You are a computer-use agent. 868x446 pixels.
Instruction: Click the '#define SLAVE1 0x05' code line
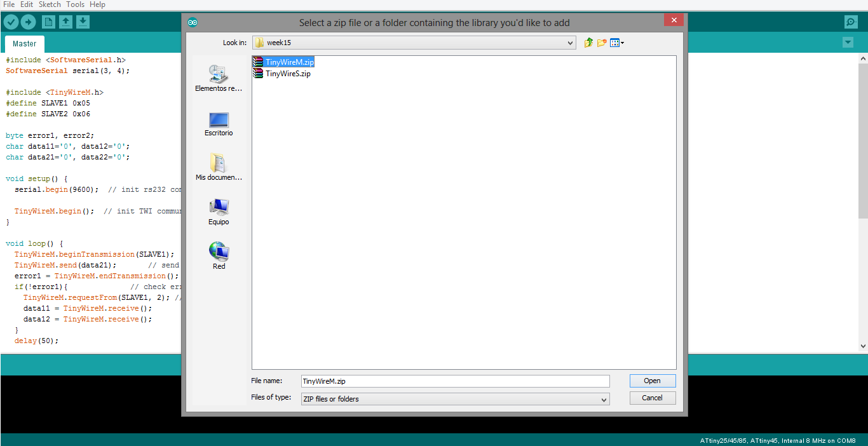[48, 103]
